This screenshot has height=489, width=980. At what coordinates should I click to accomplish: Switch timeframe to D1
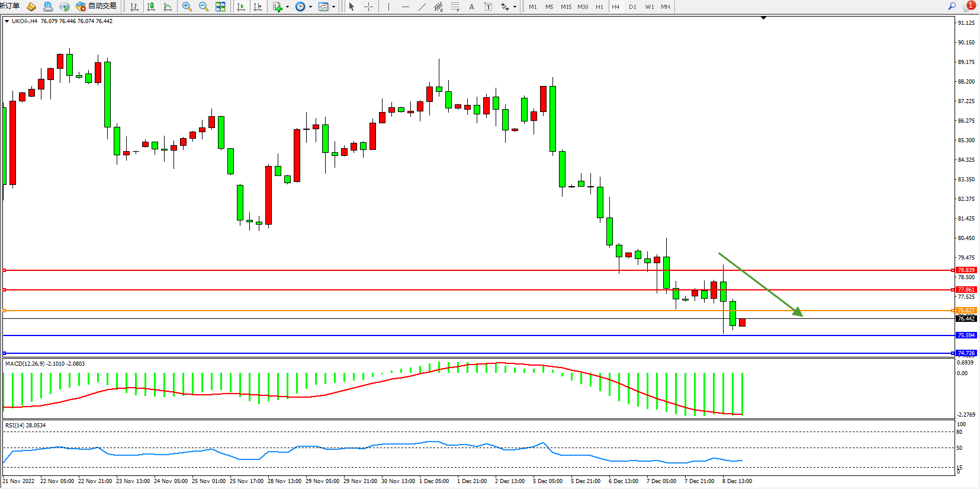[x=632, y=7]
